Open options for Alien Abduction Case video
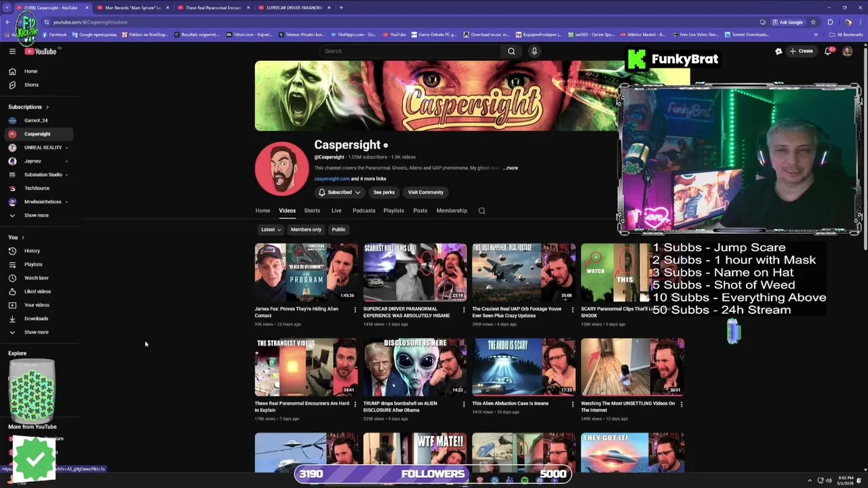This screenshot has width=868, height=488. (572, 404)
